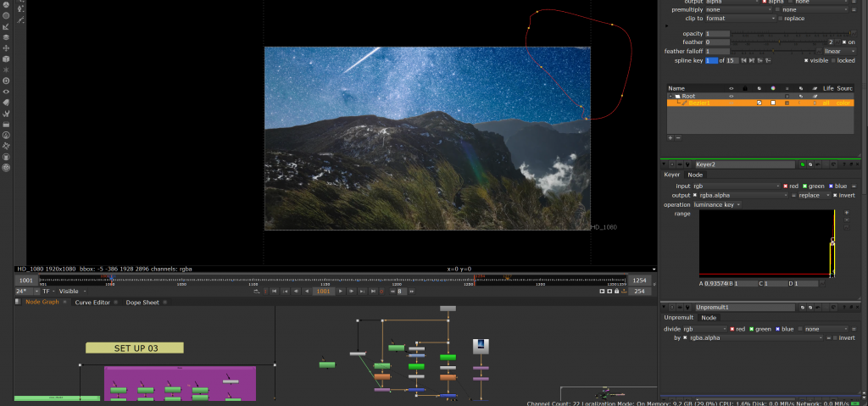Screen dimensions: 868x406
Task: Close the Curve Editor tab
Action: (x=115, y=303)
